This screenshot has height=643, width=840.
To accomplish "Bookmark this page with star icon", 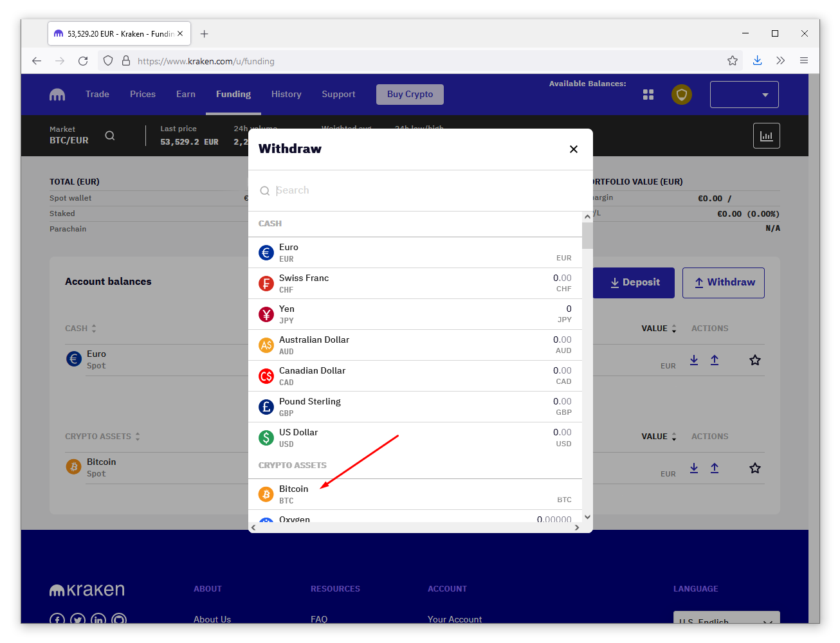I will [733, 61].
